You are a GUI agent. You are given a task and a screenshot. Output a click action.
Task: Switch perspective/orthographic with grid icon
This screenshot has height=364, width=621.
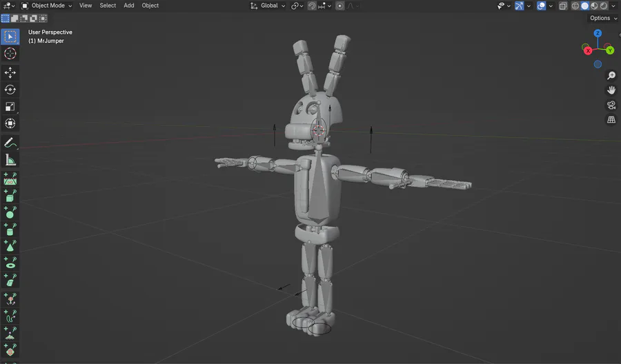(x=611, y=119)
